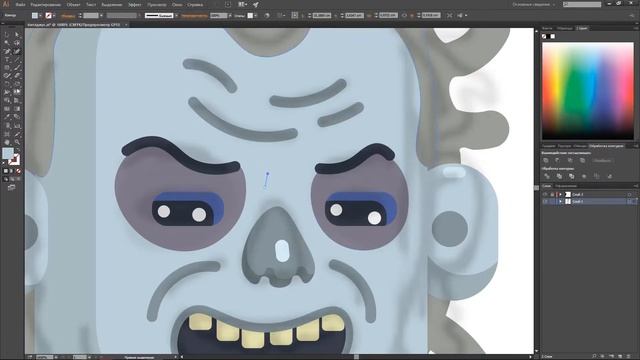This screenshot has width=640, height=360.
Task: Select the Type tool
Action: (x=7, y=60)
